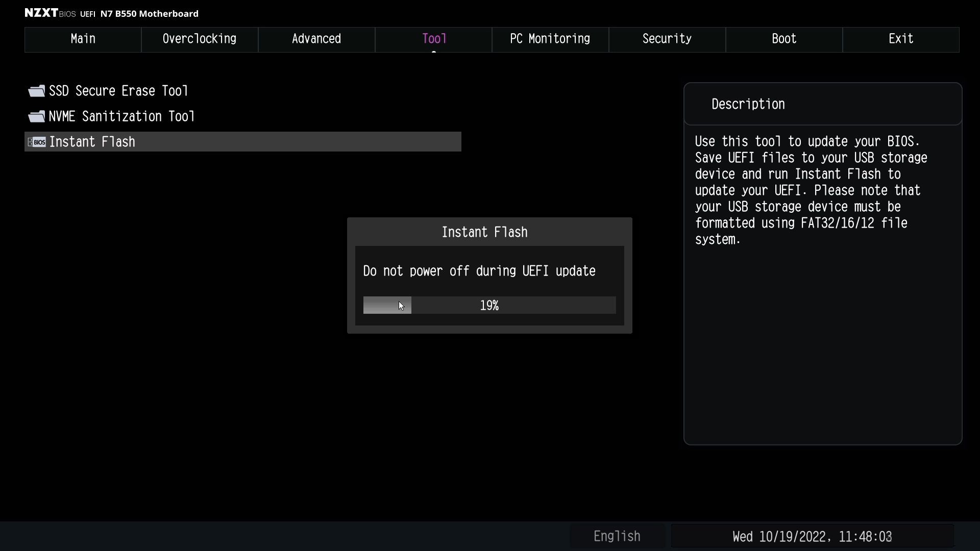Screen dimensions: 980x551
Task: Go to PC Monitoring tab
Action: [550, 39]
